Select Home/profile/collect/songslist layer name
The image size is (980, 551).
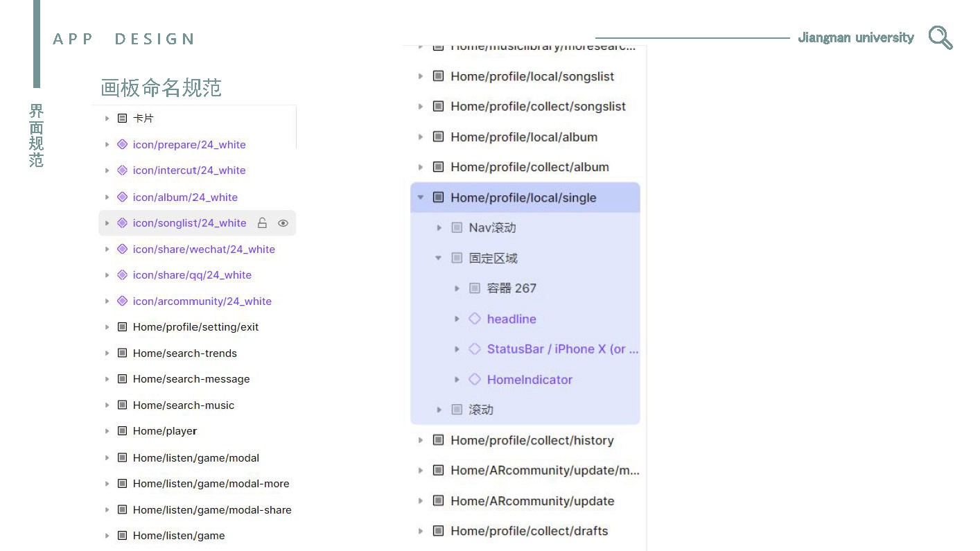538,106
